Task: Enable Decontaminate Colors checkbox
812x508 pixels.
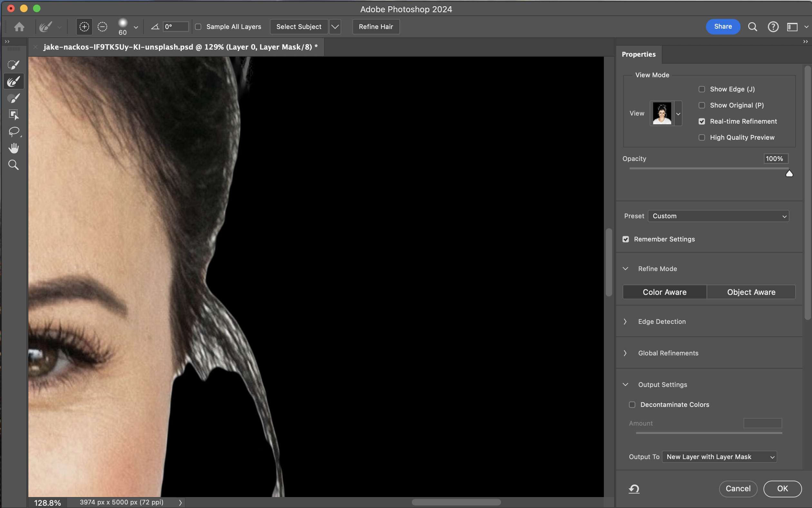Action: pos(632,405)
